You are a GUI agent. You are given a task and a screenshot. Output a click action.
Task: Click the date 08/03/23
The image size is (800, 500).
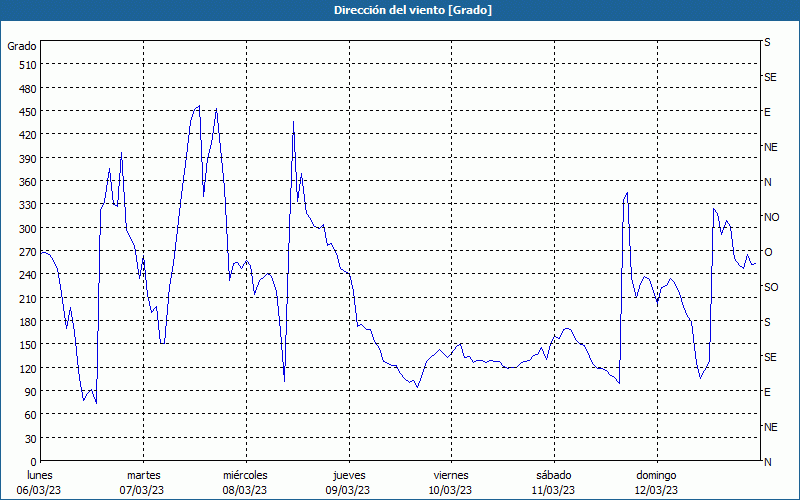pos(245,490)
